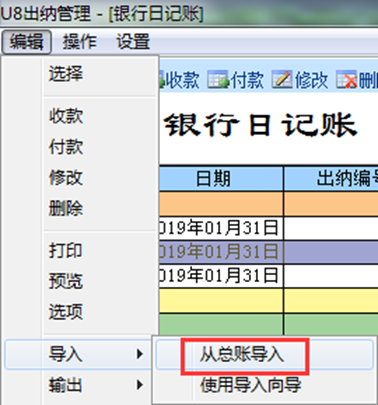This screenshot has height=405, width=378.
Task: Click the 付款 toolbar icon
Action: coord(218,80)
